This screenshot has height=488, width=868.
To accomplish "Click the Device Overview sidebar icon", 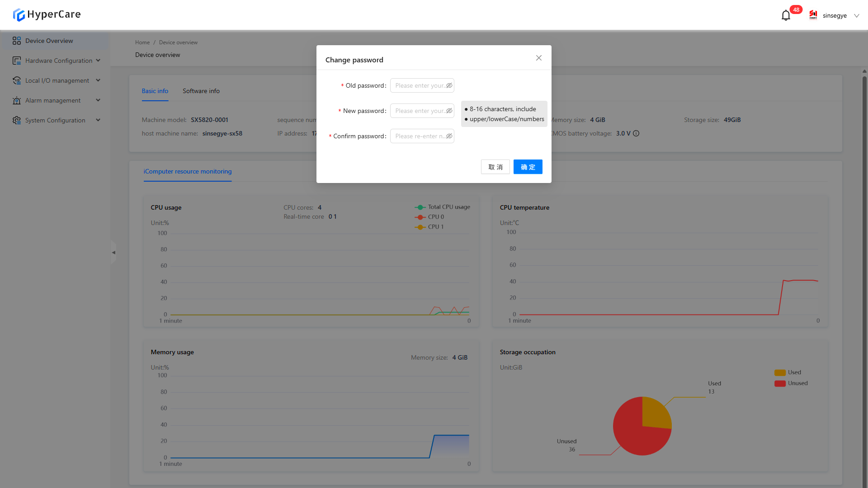I will 17,41.
